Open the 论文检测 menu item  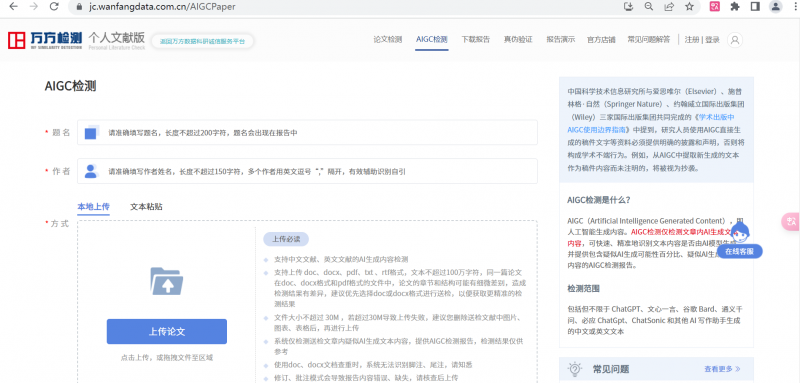tap(388, 40)
